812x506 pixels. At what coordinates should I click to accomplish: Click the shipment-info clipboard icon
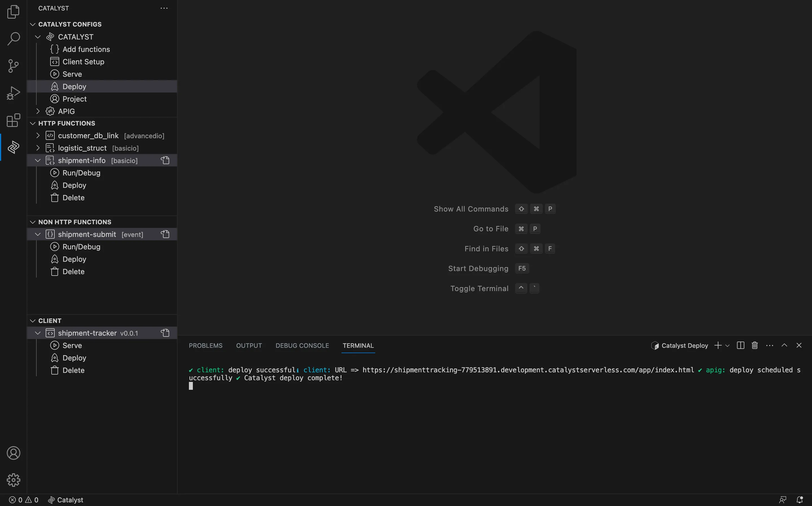(165, 160)
